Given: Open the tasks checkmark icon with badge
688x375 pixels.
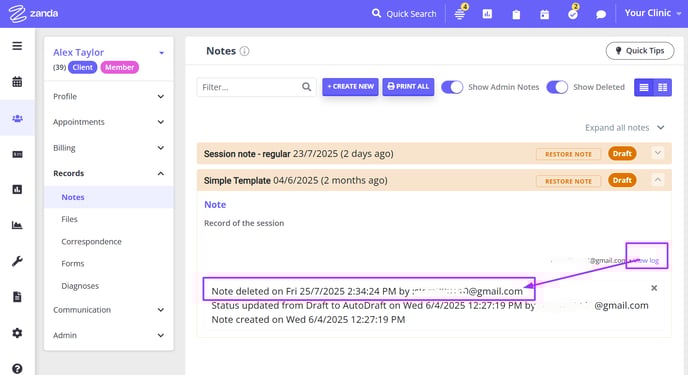Looking at the screenshot, I should click(573, 13).
